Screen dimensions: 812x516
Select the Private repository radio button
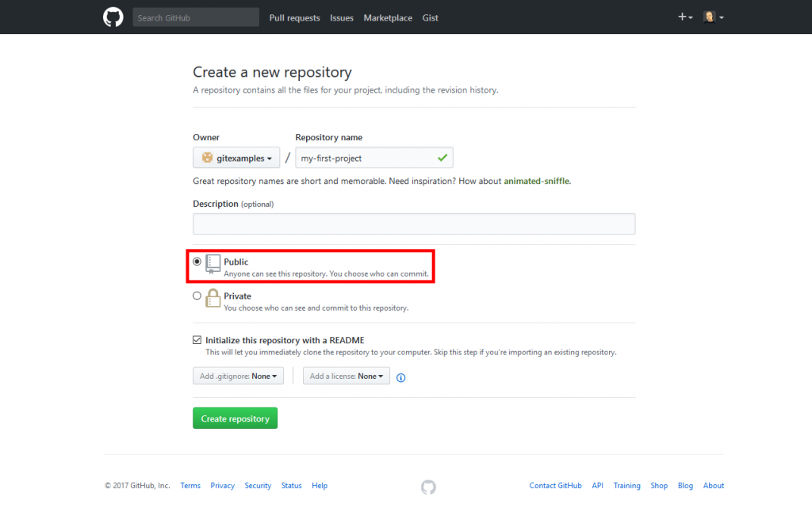(x=197, y=295)
